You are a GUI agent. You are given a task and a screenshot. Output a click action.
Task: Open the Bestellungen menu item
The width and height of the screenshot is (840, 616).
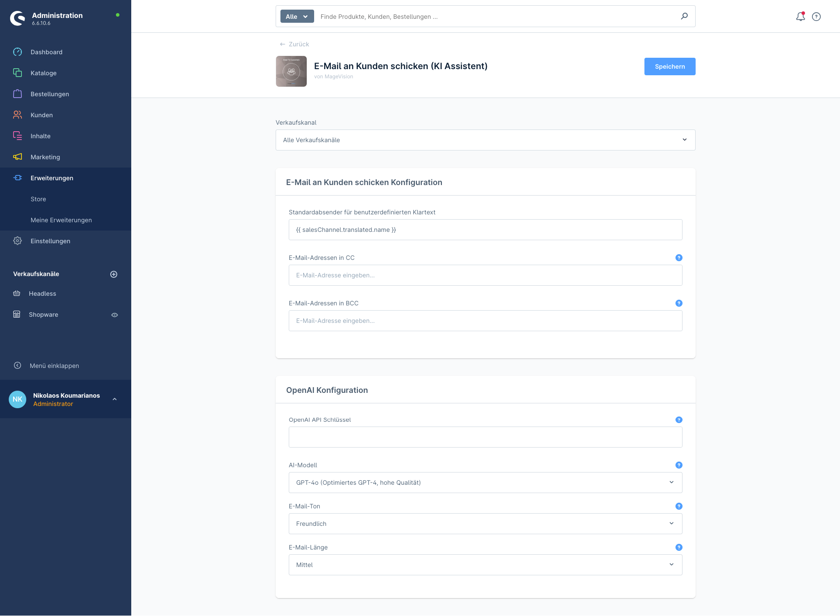coord(50,94)
